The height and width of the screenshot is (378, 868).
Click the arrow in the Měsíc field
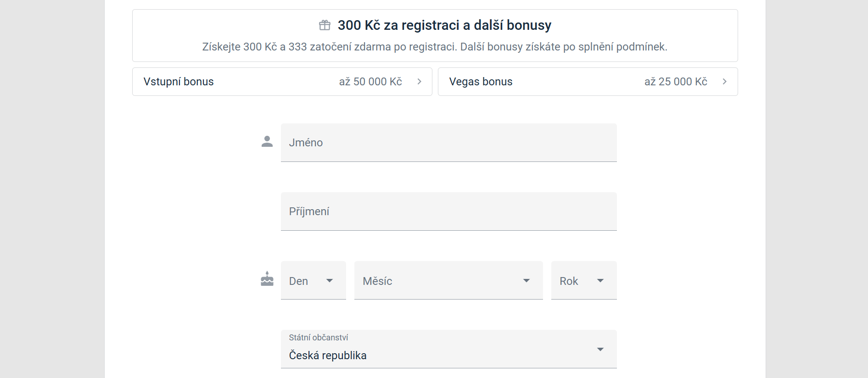526,281
